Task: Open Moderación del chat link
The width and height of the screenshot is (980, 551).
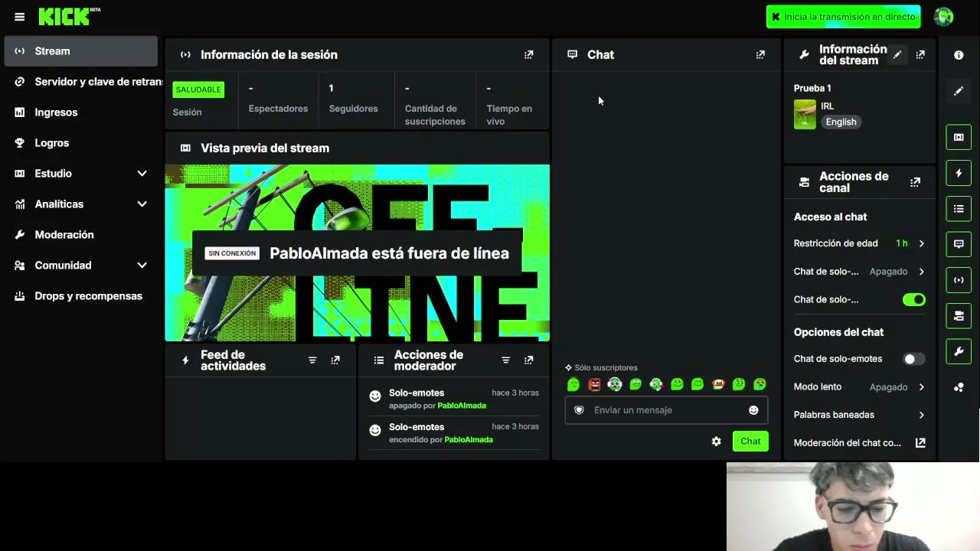Action: pos(848,443)
